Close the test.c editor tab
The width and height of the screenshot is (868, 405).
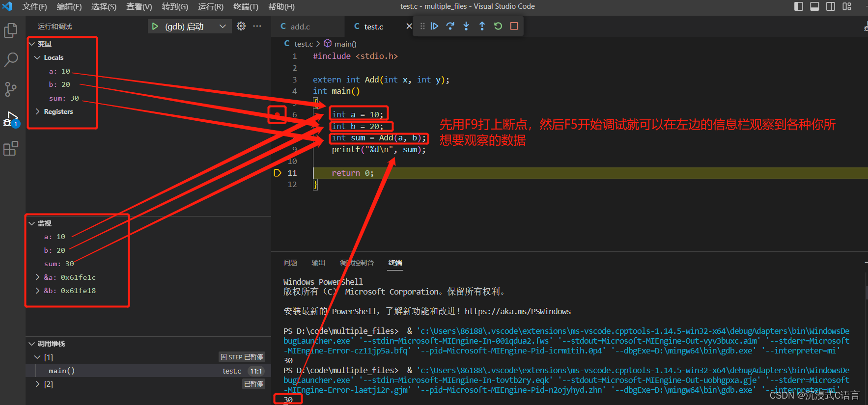click(409, 26)
